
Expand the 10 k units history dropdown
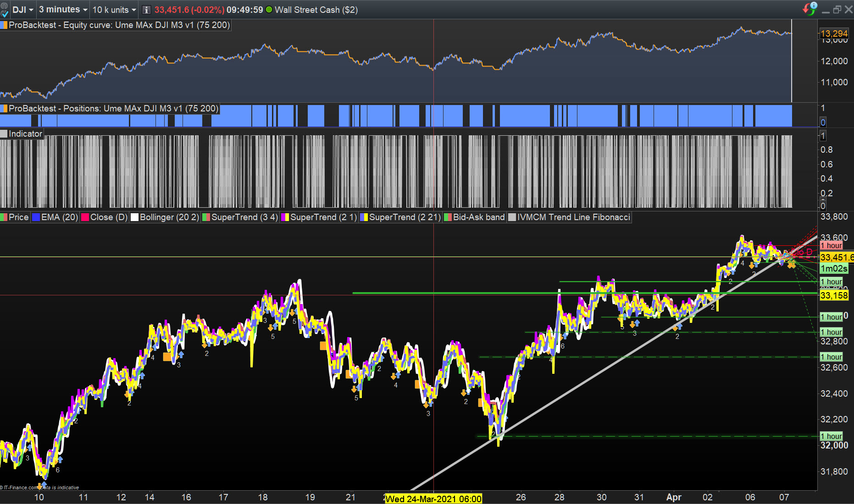click(114, 10)
